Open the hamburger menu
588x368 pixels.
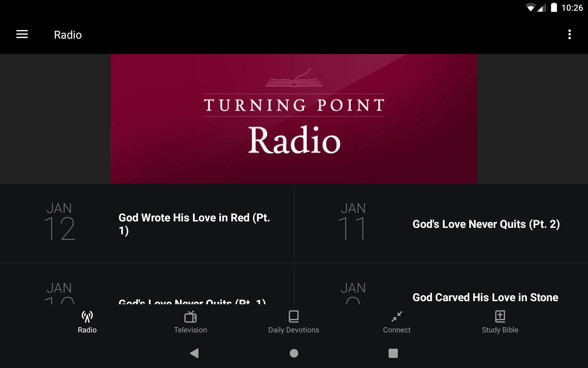pyautogui.click(x=22, y=35)
